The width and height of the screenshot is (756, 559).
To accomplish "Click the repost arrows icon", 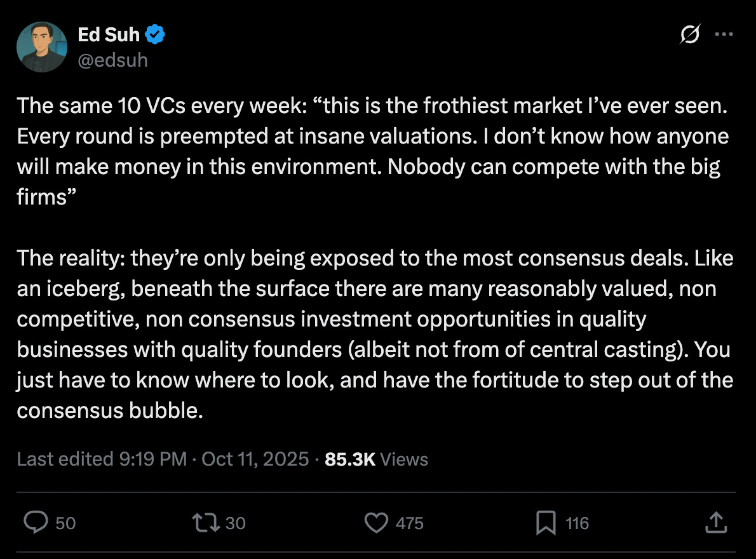I will point(205,523).
